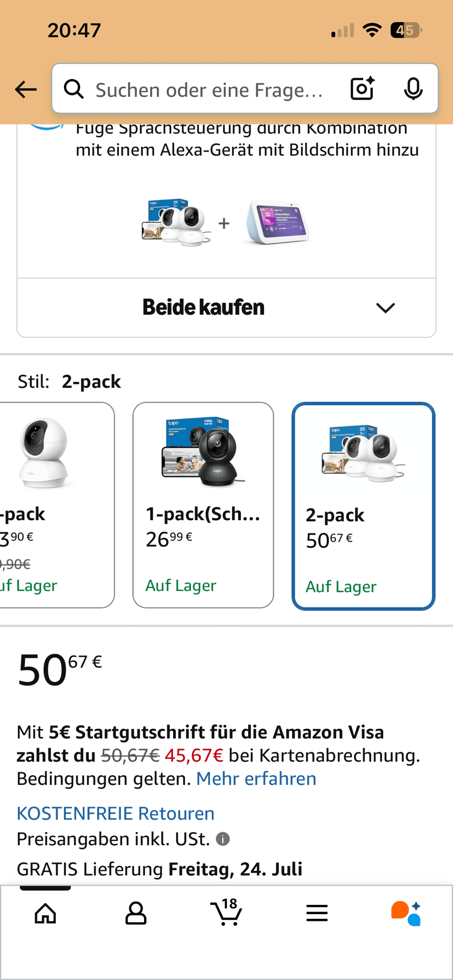Screen dimensions: 453x980
Task: Tap the back arrow icon
Action: point(26,90)
